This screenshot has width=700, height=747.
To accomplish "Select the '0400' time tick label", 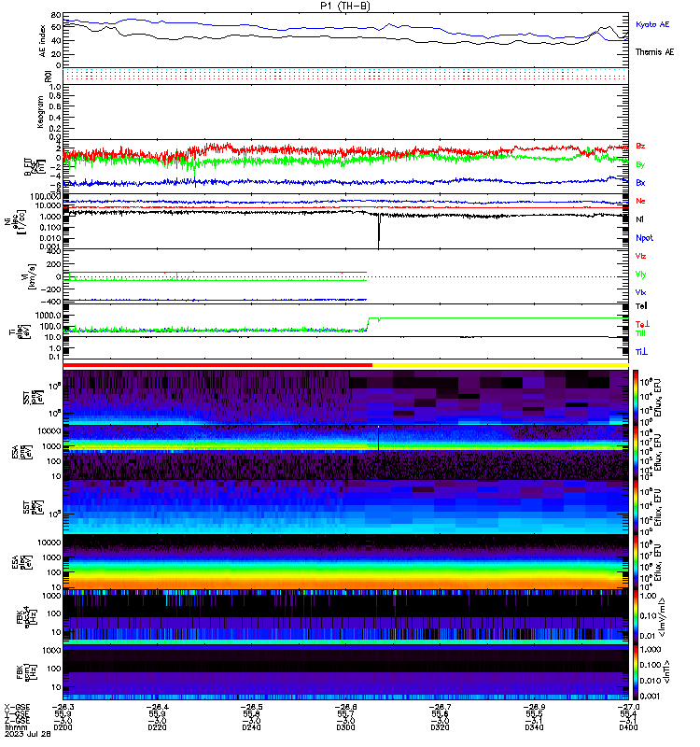I will point(628,727).
